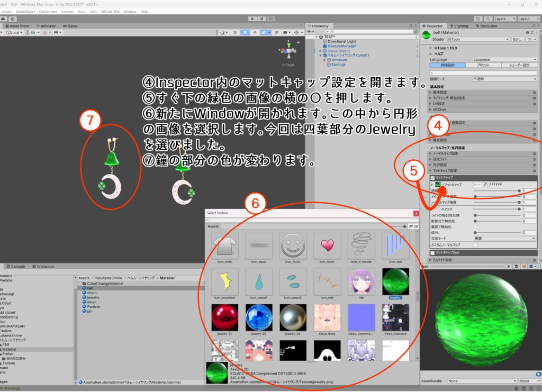The image size is (542, 392).
Task: Click gear icon for ノーマルマップ設定
Action: (x=535, y=154)
